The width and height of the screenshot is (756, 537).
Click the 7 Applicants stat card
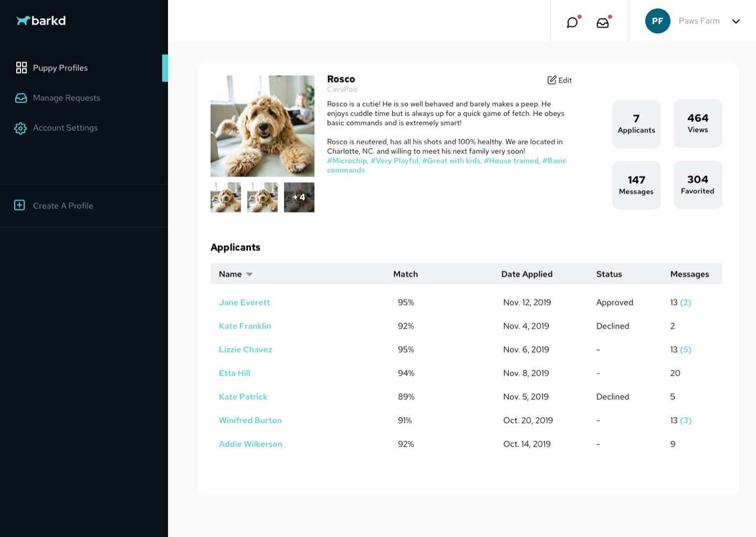636,124
